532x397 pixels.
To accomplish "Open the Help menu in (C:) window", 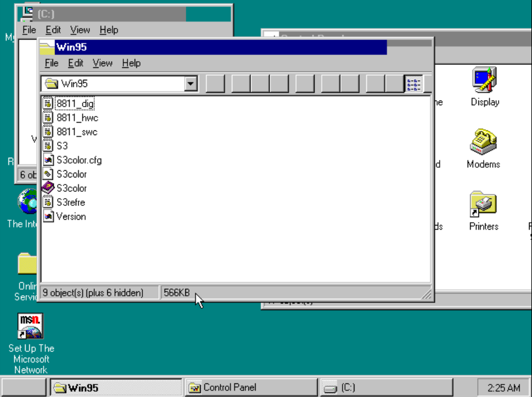I will pyautogui.click(x=109, y=30).
